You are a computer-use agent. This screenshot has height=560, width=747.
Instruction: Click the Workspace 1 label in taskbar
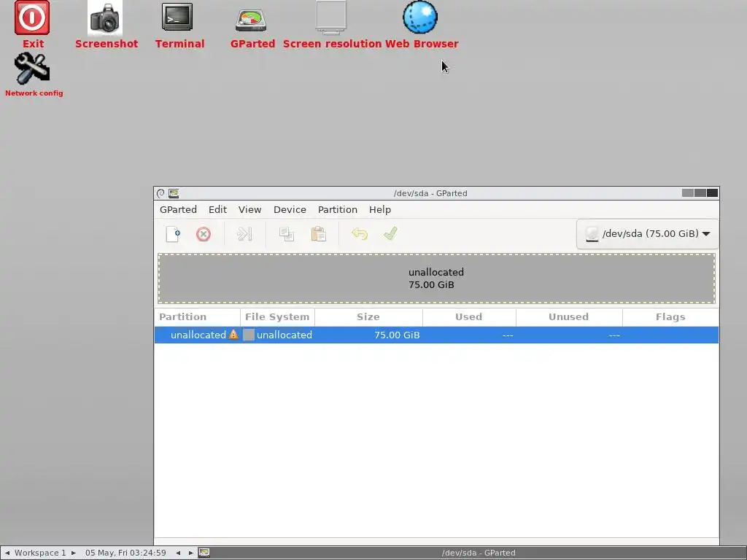40,553
